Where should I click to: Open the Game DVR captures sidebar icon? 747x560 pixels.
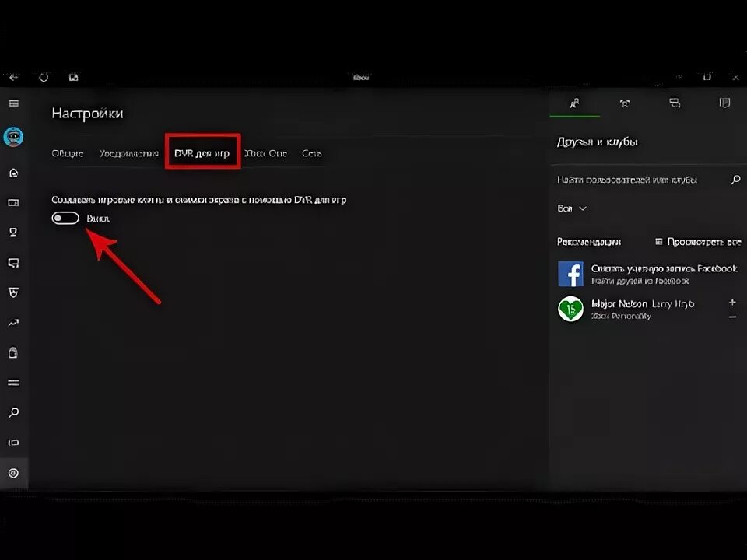point(13,263)
